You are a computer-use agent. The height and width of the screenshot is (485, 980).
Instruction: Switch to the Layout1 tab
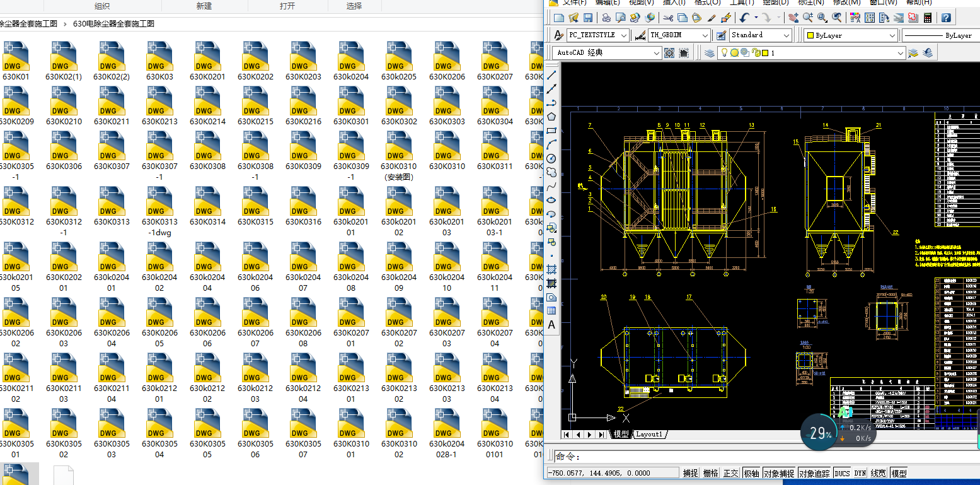click(x=649, y=435)
